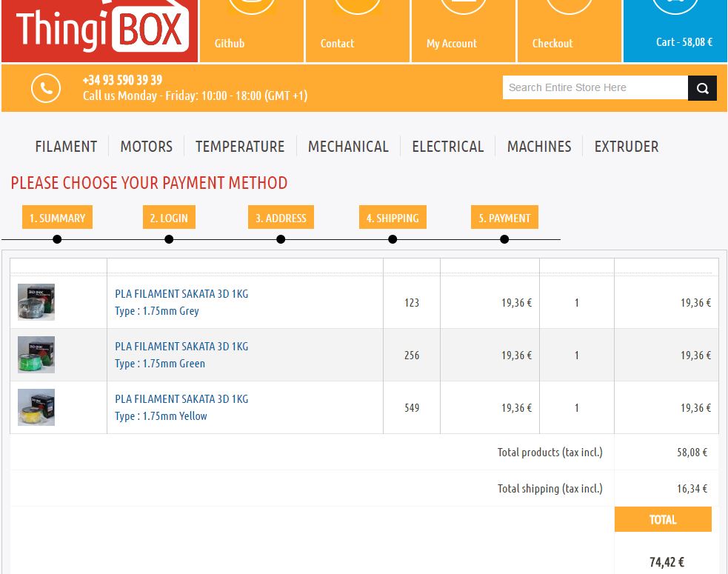Open the FILAMENT category menu
This screenshot has width=728, height=574.
click(x=66, y=147)
